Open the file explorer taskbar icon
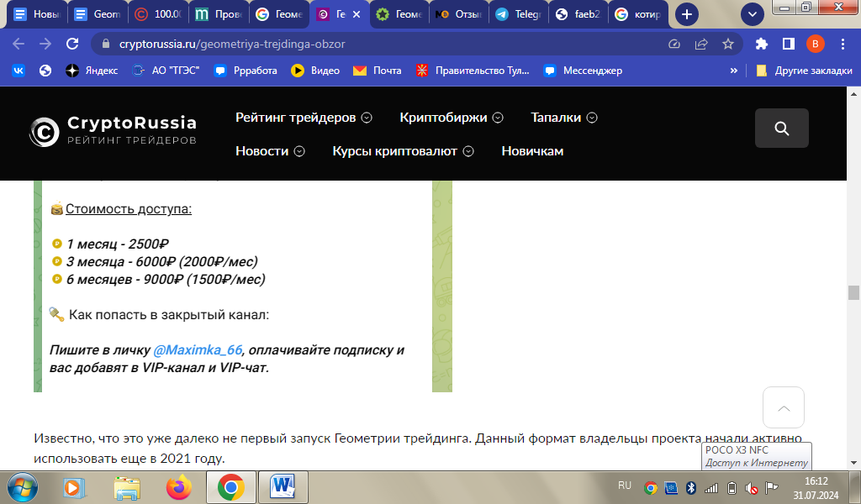Viewport: 861px width, 504px height. (127, 487)
